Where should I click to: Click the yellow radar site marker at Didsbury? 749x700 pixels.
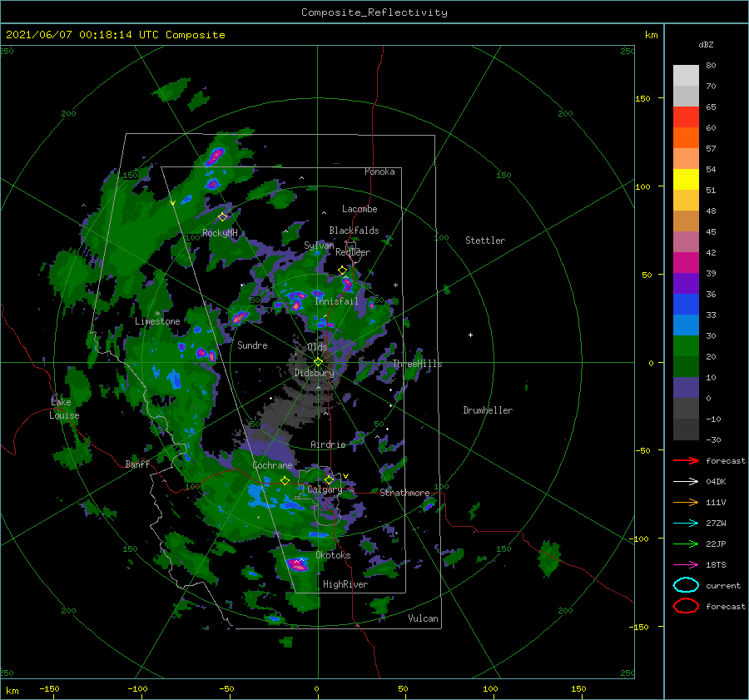[x=318, y=362]
